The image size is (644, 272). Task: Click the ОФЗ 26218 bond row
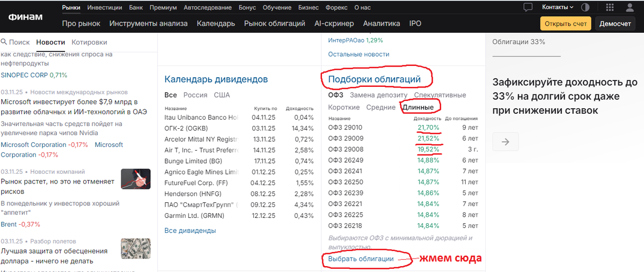(x=403, y=226)
